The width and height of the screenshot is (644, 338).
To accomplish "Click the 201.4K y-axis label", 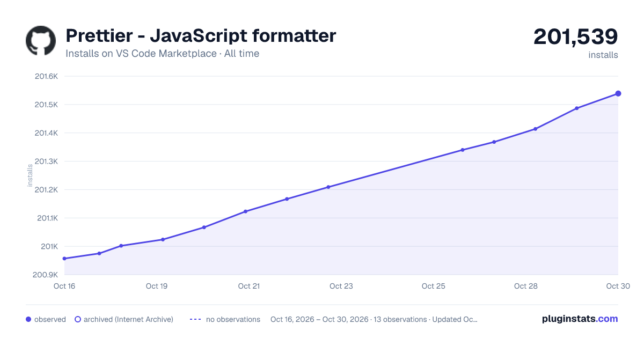I will coord(46,133).
